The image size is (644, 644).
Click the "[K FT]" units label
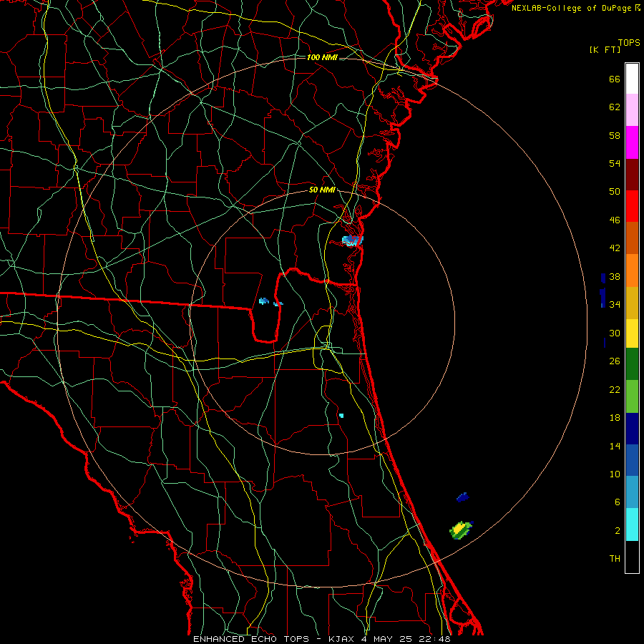point(605,49)
